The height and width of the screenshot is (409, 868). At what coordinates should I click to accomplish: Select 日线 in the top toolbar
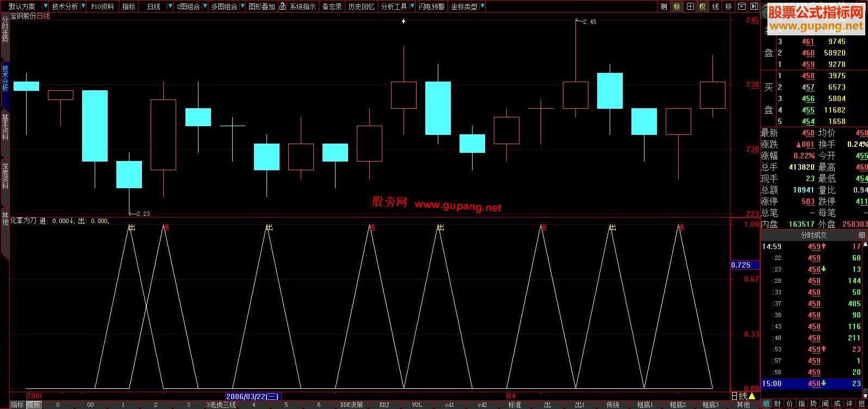(154, 7)
